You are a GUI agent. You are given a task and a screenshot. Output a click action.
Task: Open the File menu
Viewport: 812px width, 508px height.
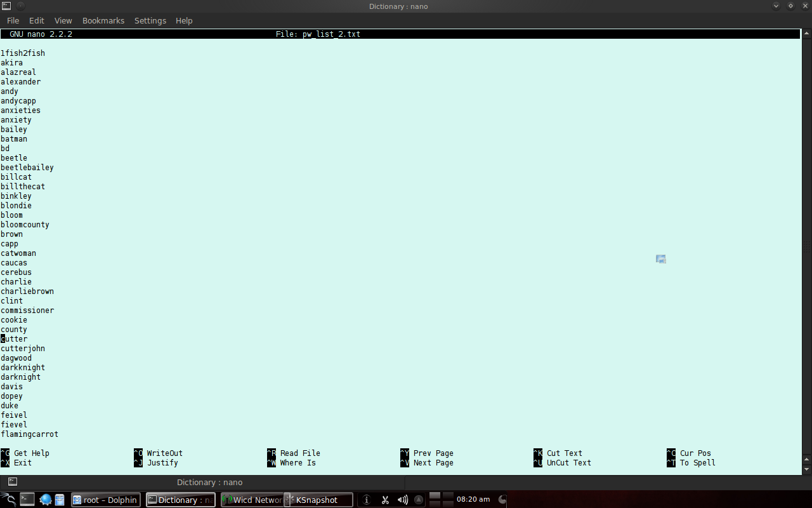pos(13,20)
